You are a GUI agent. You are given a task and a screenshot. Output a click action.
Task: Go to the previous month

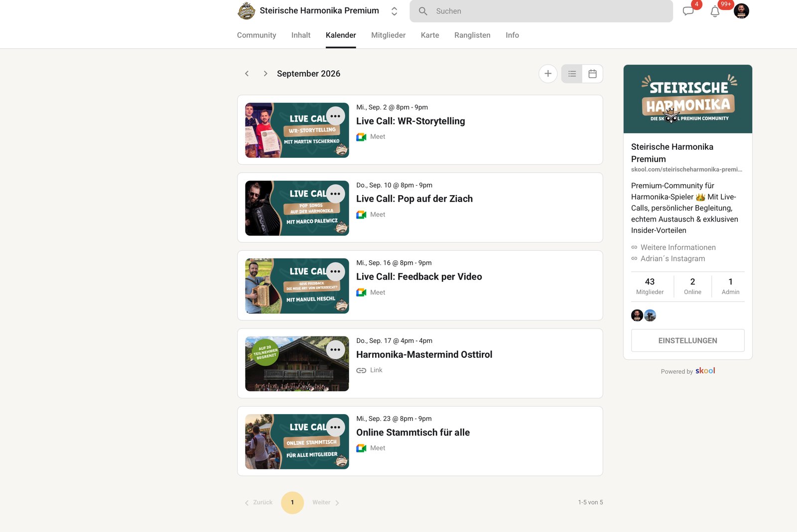point(247,74)
